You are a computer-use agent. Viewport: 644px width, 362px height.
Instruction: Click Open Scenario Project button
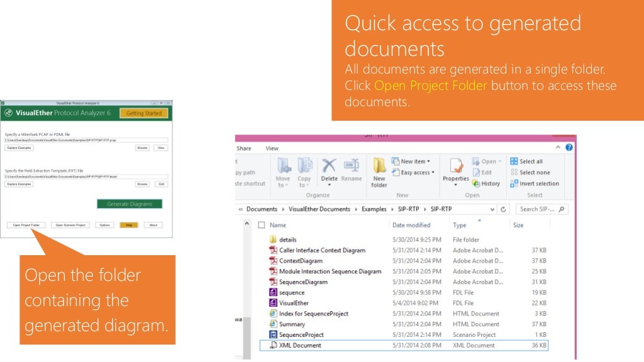pyautogui.click(x=70, y=225)
